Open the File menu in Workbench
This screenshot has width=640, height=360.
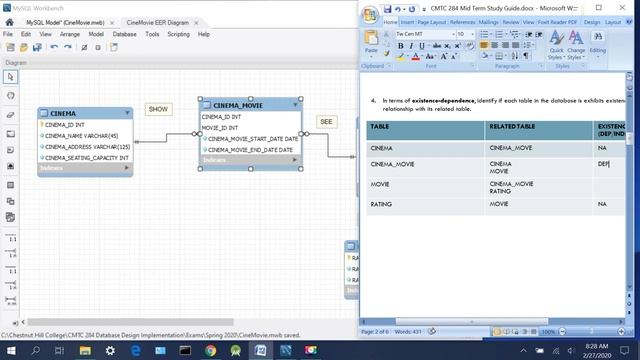[8, 34]
